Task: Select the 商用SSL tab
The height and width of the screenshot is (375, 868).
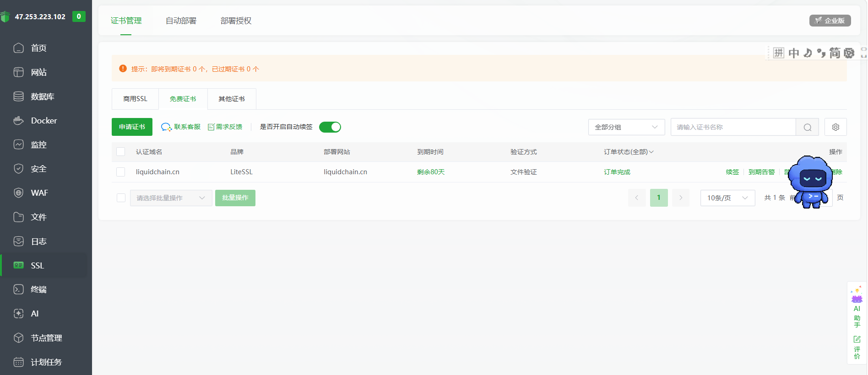Action: click(135, 99)
